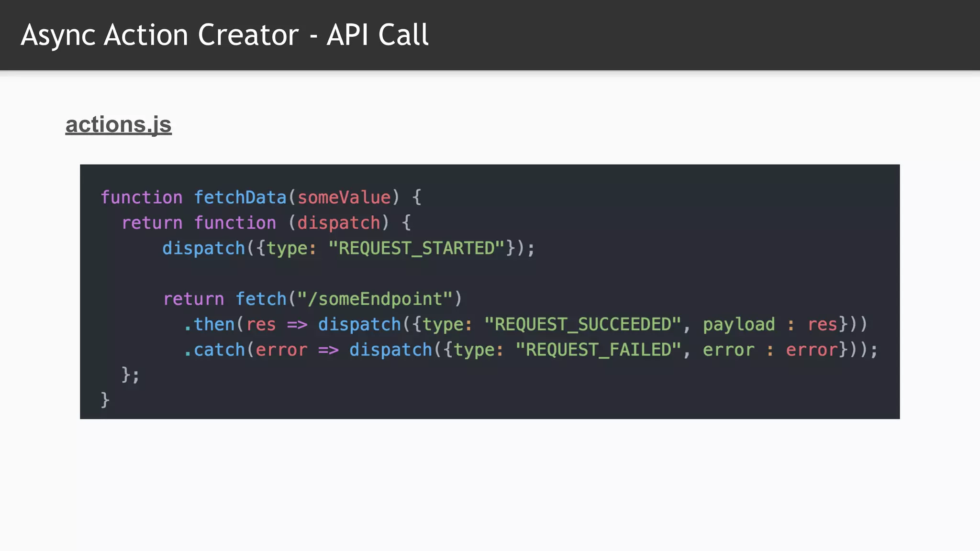Click the '.then' method in the code
The width and height of the screenshot is (980, 551).
click(x=209, y=324)
